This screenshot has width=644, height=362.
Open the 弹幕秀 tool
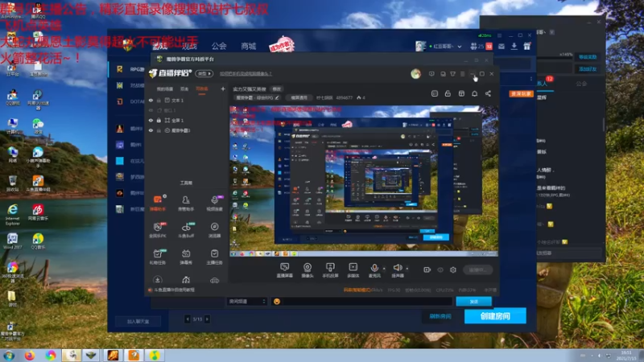pyautogui.click(x=186, y=257)
